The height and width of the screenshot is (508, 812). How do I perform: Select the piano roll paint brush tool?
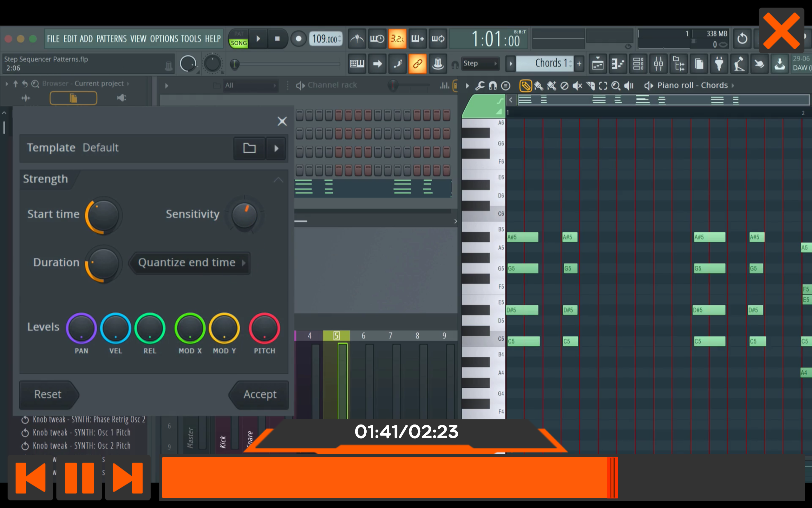[538, 86]
